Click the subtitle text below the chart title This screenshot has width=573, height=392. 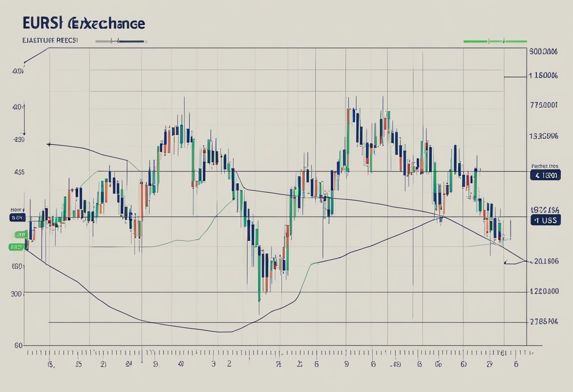coord(49,41)
